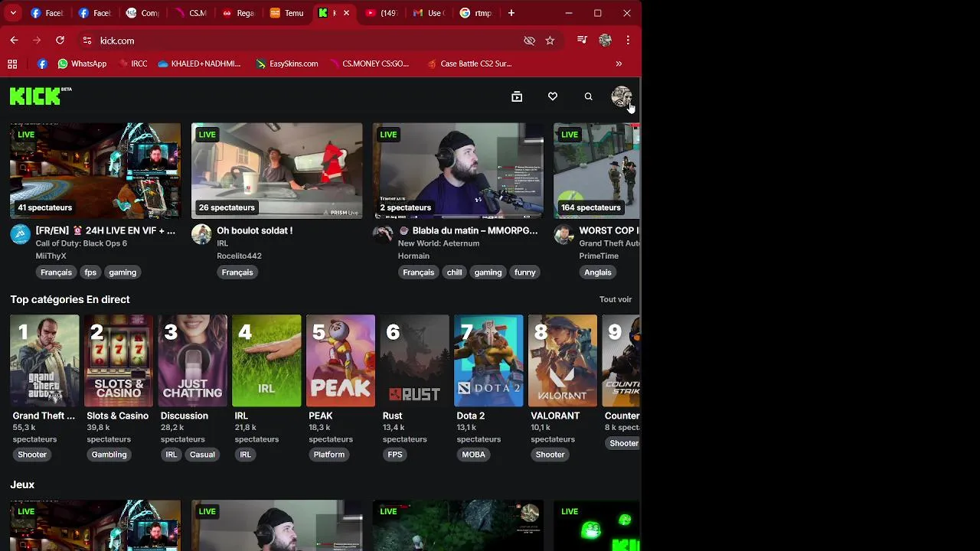
Task: Open the IRCC bookmark
Action: pyautogui.click(x=132, y=64)
